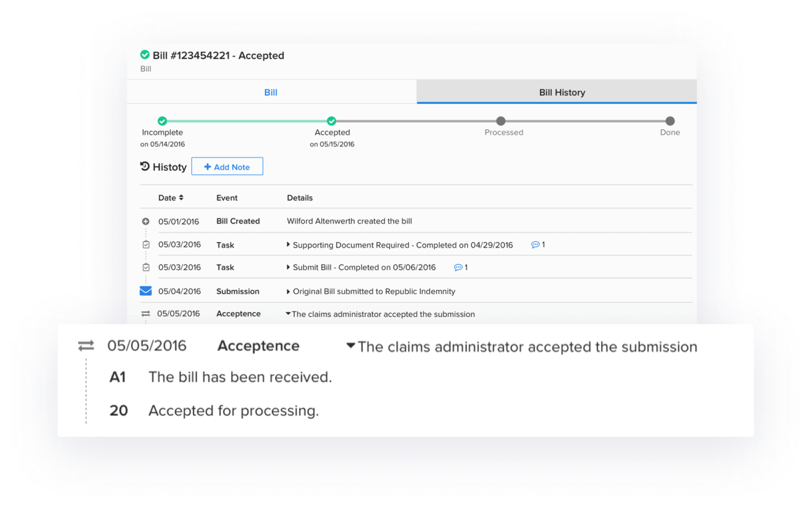
Task: Expand Original Bill submitted to Republic Indemnity
Action: (288, 291)
